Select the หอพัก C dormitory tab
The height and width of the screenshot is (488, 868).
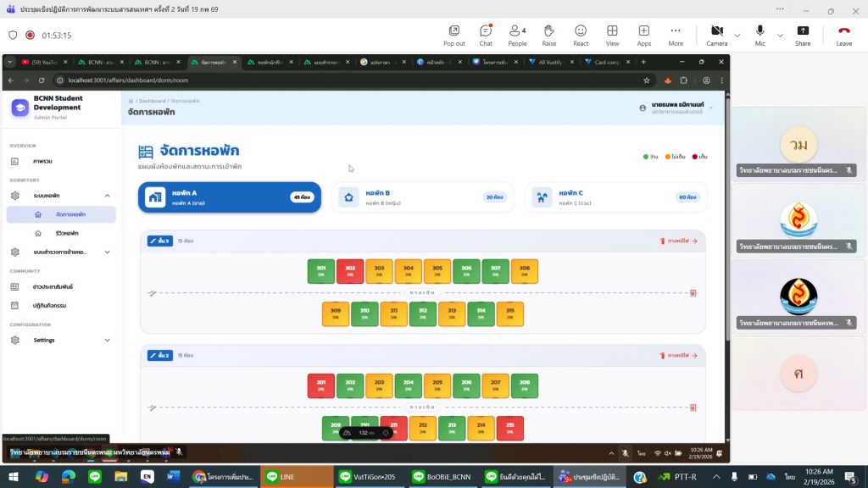615,197
